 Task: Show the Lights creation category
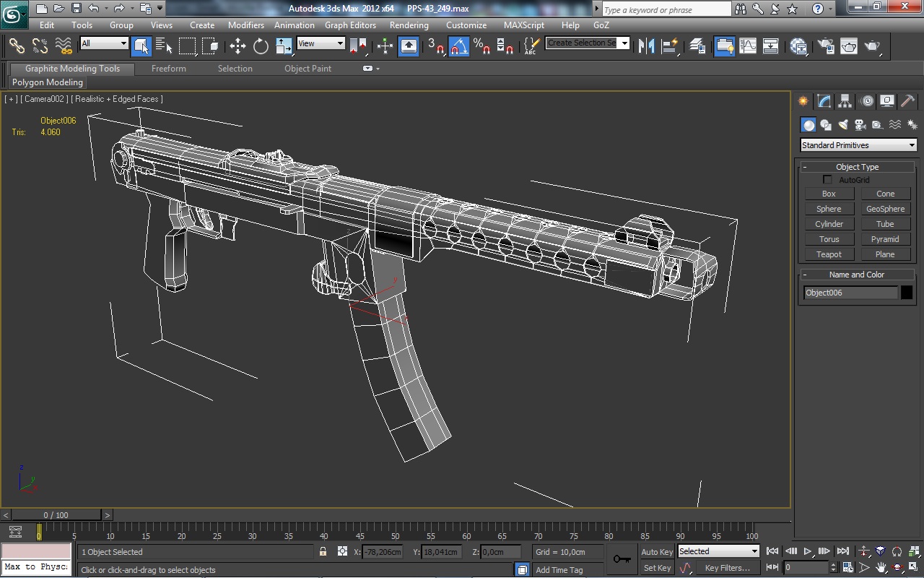843,125
